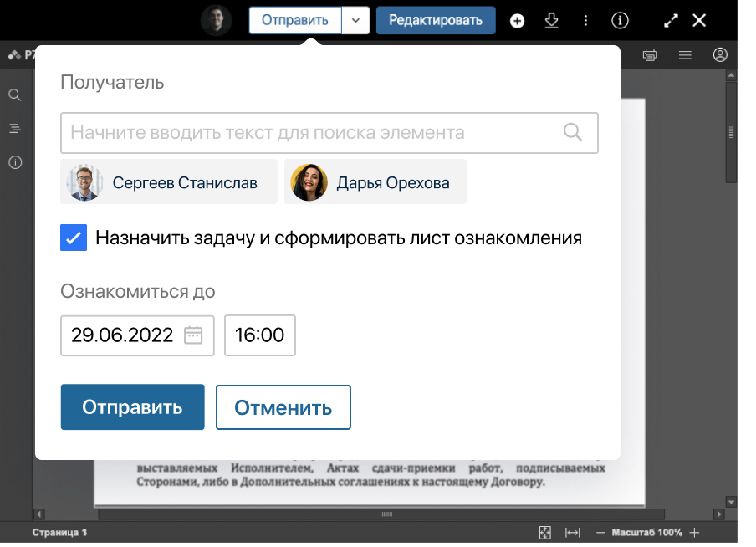Open the three-dot more options menu
The image size is (756, 547).
(x=585, y=21)
